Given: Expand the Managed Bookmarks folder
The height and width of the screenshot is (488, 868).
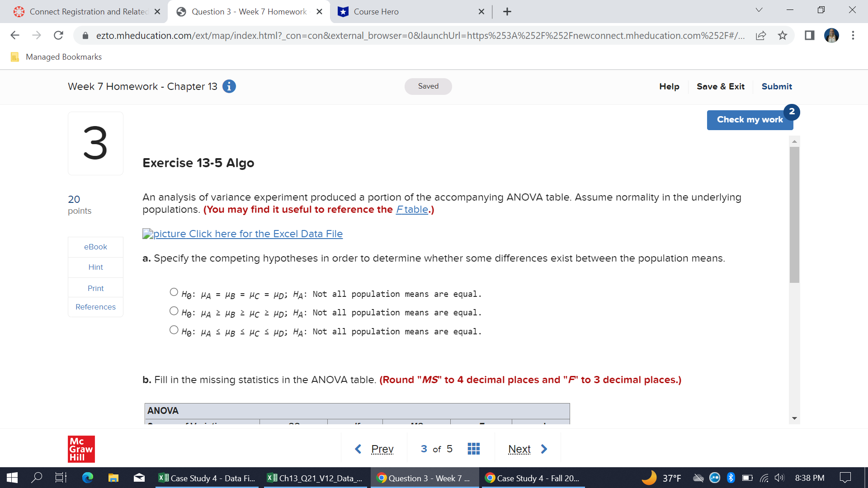Looking at the screenshot, I should point(56,56).
